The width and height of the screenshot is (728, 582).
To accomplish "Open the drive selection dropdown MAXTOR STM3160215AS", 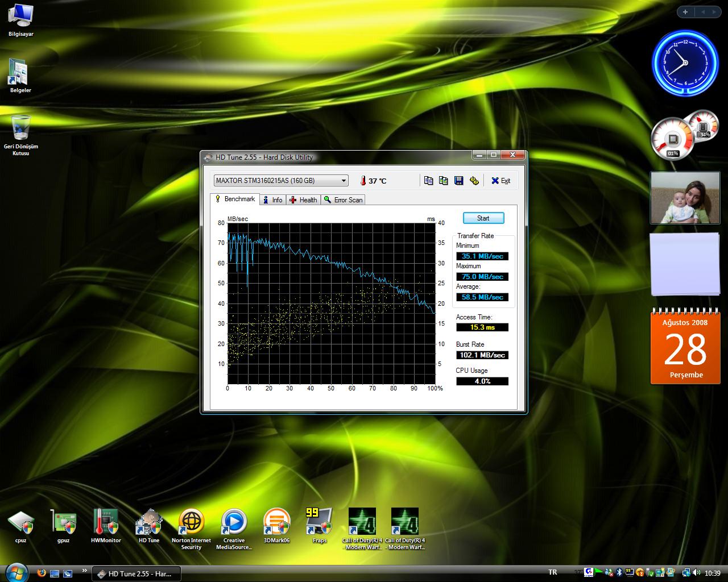I will [x=281, y=181].
